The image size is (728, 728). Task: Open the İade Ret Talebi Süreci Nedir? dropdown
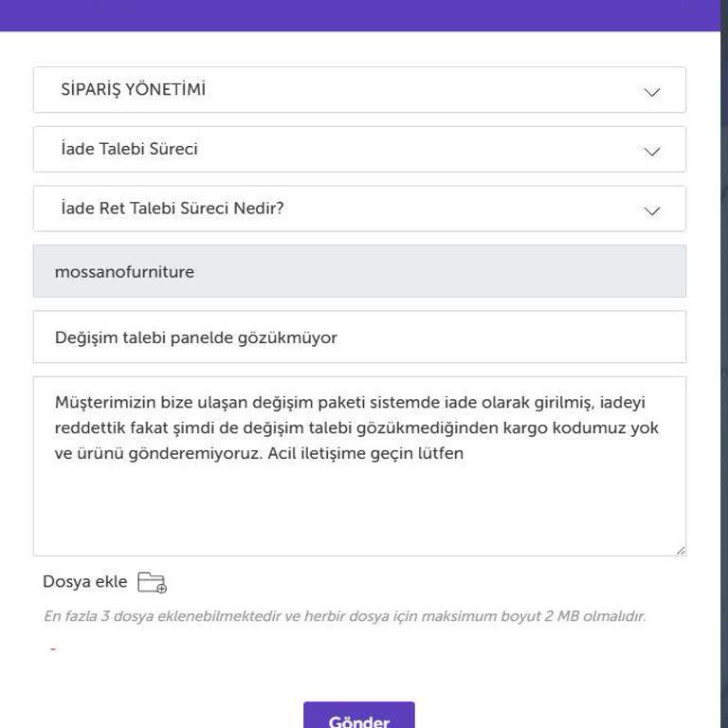pyautogui.click(x=358, y=209)
